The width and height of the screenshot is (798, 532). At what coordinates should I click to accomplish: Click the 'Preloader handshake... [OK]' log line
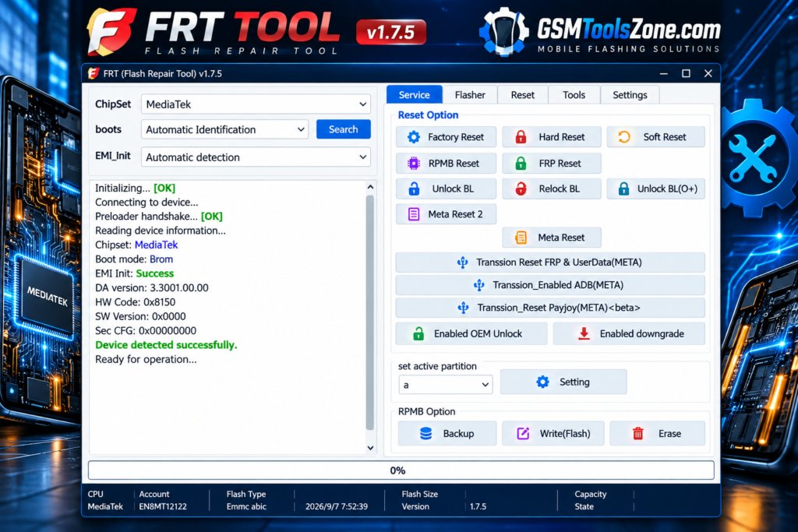pos(159,217)
